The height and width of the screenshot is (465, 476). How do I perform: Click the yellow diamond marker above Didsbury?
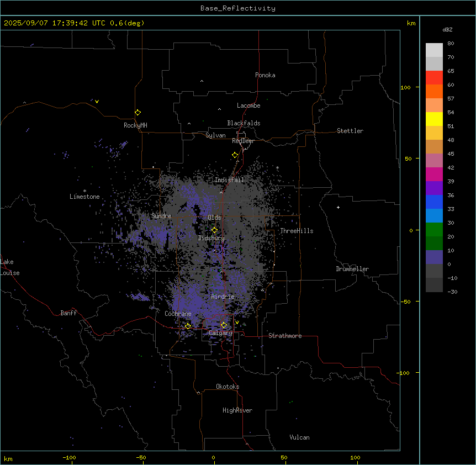(x=215, y=230)
